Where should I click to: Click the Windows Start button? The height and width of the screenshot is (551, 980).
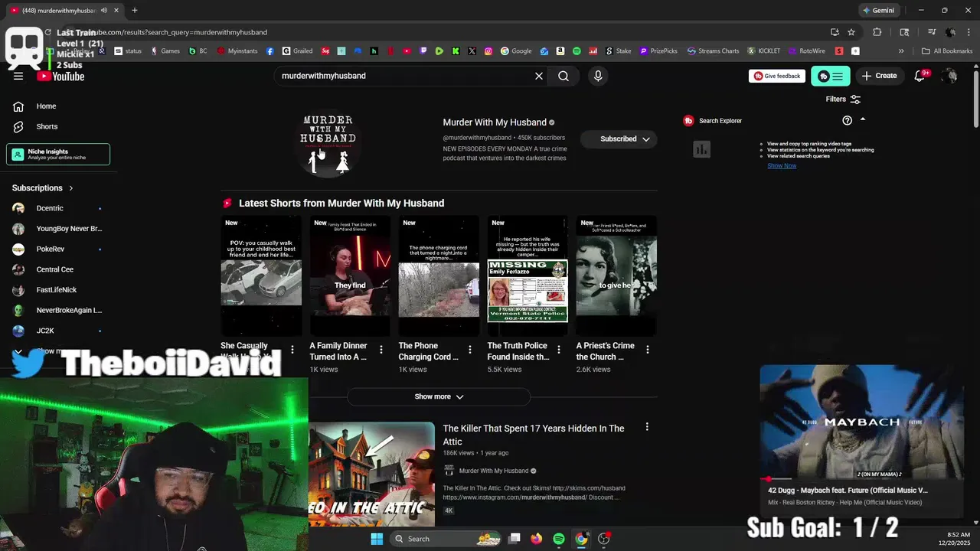(x=377, y=539)
